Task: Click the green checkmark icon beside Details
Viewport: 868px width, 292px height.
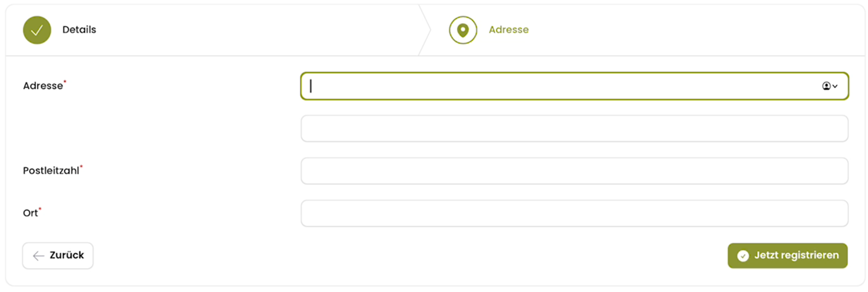Action: pyautogui.click(x=37, y=30)
